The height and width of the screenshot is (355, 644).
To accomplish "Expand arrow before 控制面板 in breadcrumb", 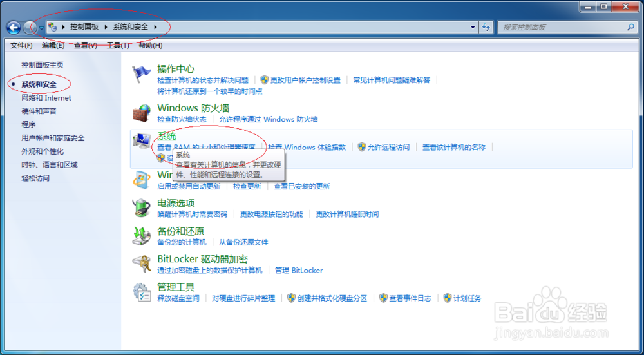I will click(63, 27).
